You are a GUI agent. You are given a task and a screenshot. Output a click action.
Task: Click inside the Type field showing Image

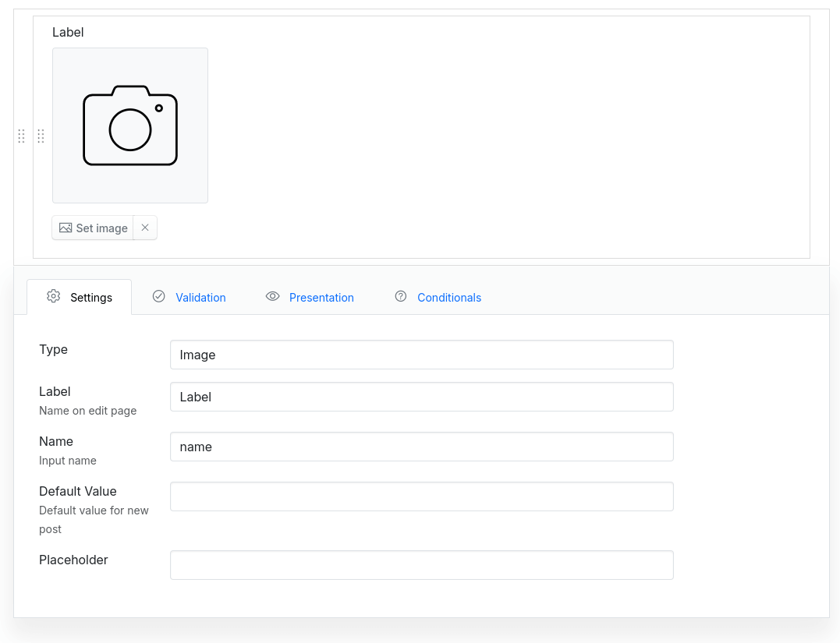pyautogui.click(x=421, y=355)
